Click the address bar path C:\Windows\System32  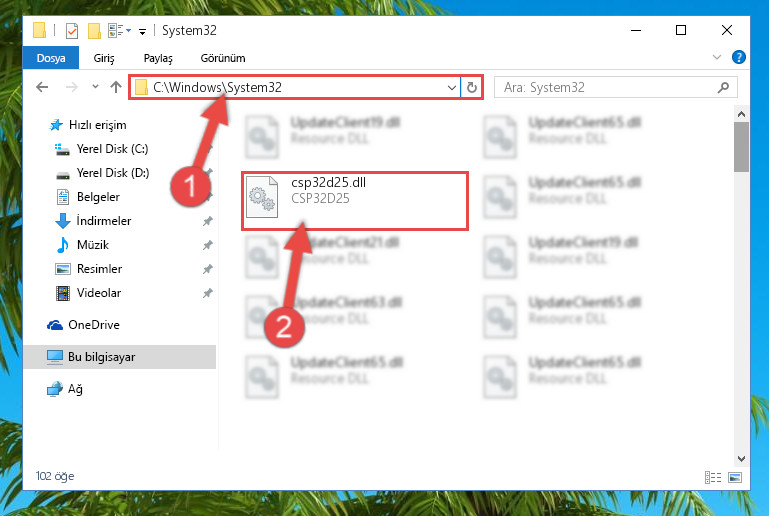pyautogui.click(x=217, y=87)
